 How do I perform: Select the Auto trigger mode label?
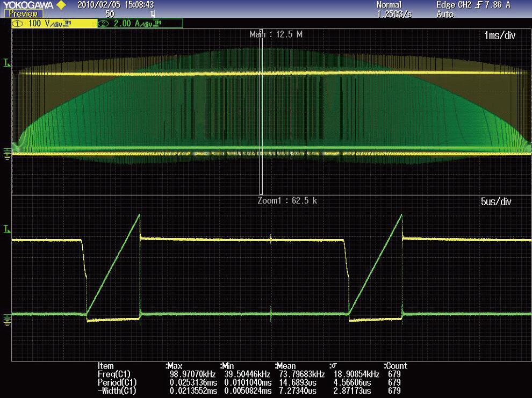click(x=445, y=15)
